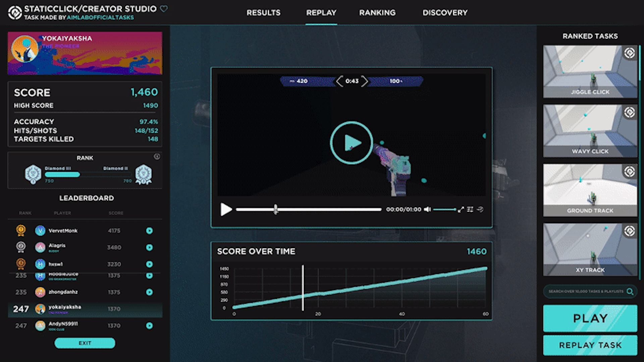644x362 pixels.
Task: Click the Exit button
Action: (85, 343)
